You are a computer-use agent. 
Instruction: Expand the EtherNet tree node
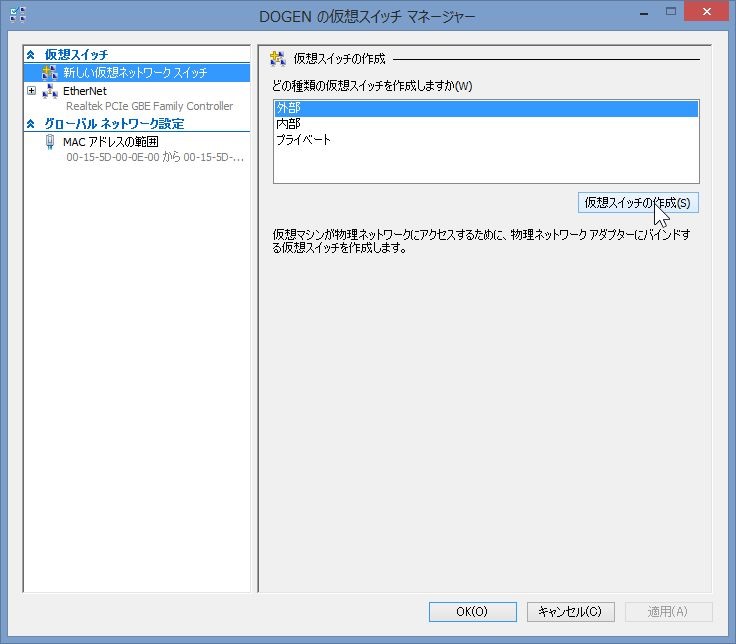[x=32, y=91]
